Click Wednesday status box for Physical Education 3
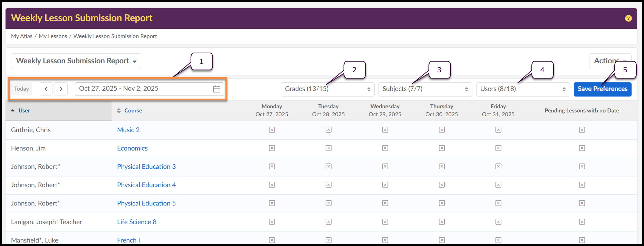Viewport: 644px width, 246px height. pyautogui.click(x=385, y=166)
